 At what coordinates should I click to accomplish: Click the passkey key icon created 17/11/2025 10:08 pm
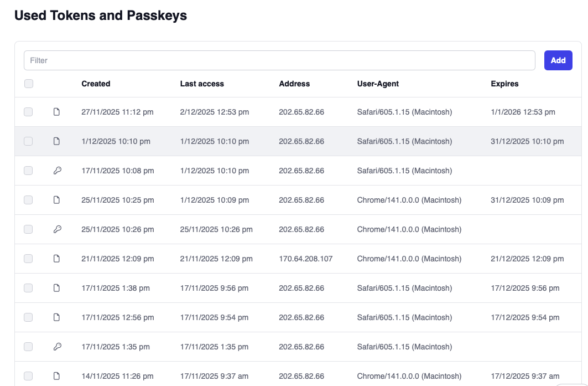pyautogui.click(x=56, y=171)
